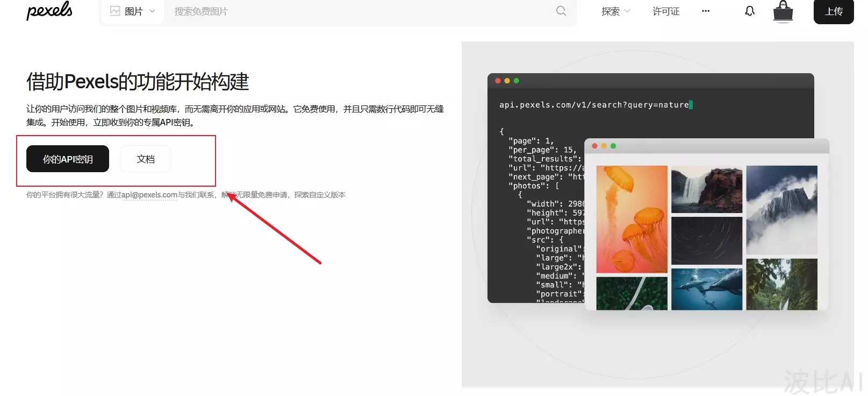Click the "per_page": 15 code line
868x396 pixels.
tap(542, 150)
